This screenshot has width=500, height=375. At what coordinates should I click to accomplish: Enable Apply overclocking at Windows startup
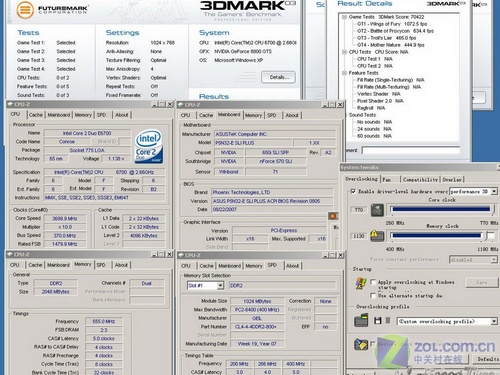pos(373,282)
